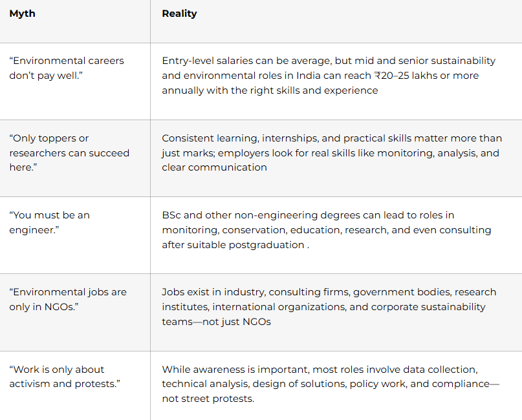Click the myth cell about only toppers or researchers succeeding
This screenshot has height=420, width=522.
pyautogui.click(x=69, y=152)
